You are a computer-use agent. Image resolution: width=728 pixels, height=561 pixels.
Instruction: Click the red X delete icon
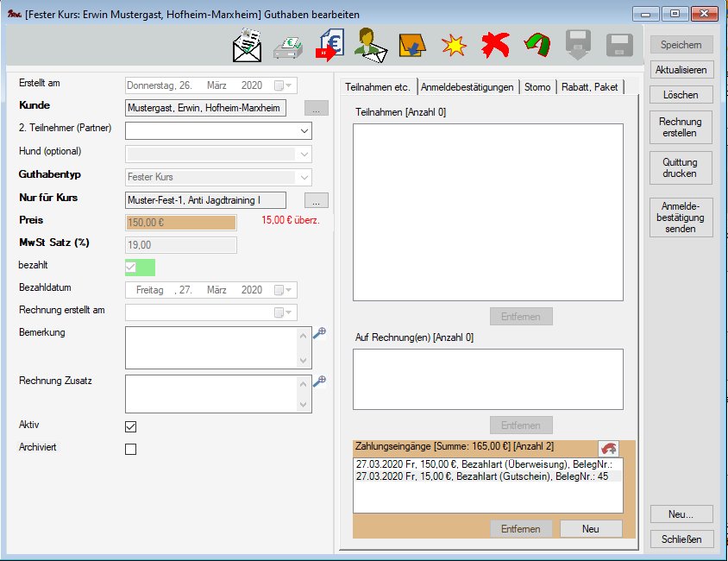tap(495, 45)
